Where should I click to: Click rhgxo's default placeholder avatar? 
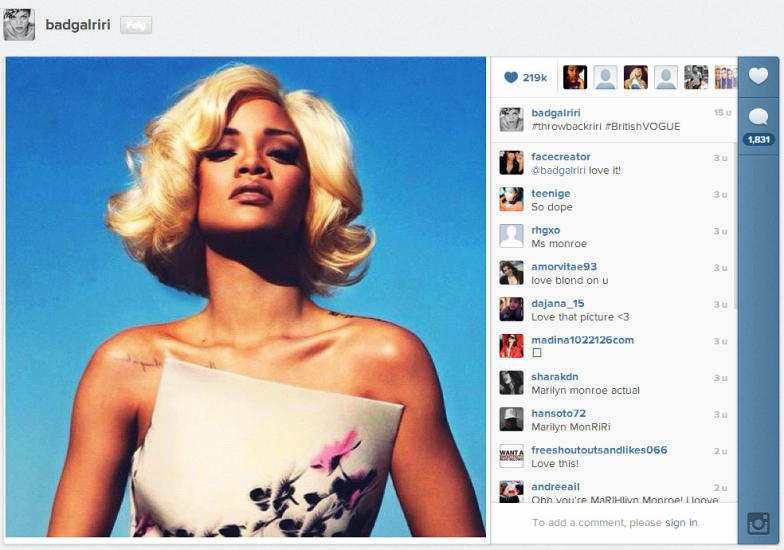[511, 236]
